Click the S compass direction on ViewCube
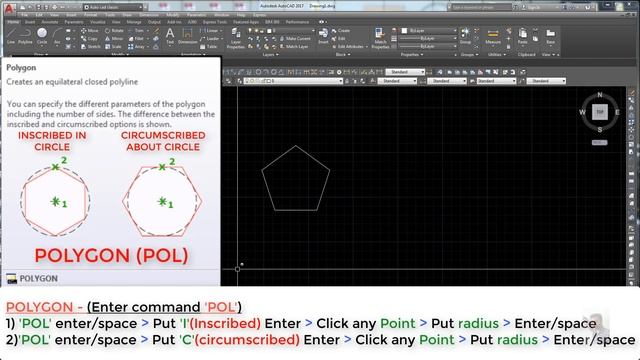640x360 pixels. [600, 129]
